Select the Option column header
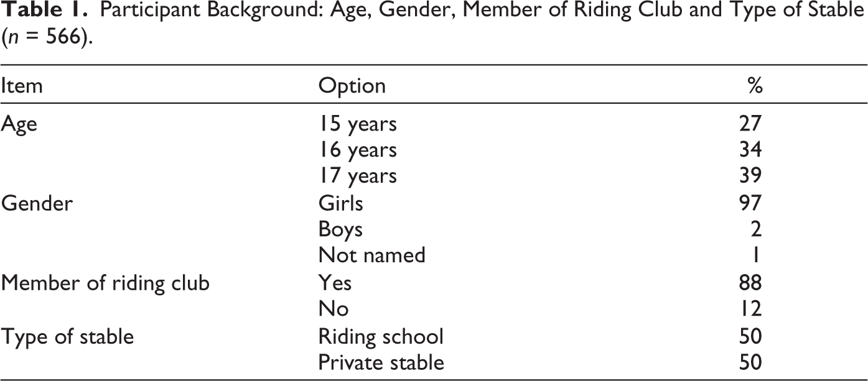 (x=352, y=86)
